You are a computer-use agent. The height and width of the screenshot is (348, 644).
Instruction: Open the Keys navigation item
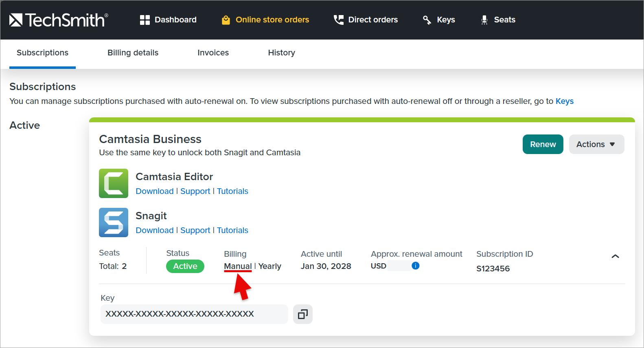click(439, 20)
